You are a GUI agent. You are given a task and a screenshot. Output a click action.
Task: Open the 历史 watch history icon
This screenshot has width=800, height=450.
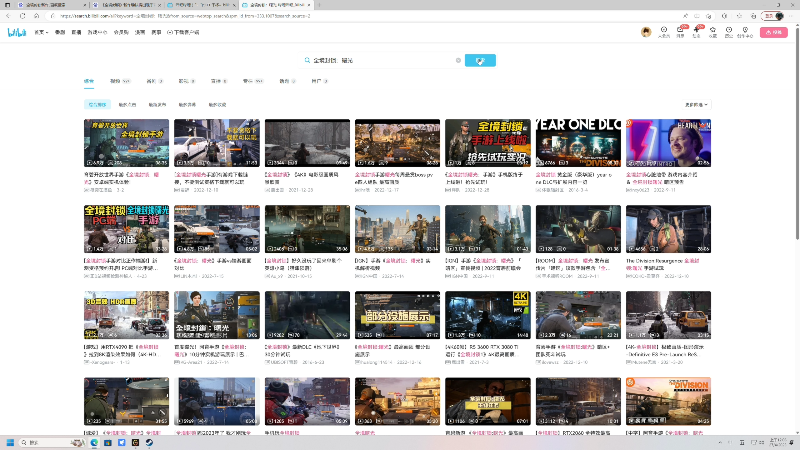point(729,32)
